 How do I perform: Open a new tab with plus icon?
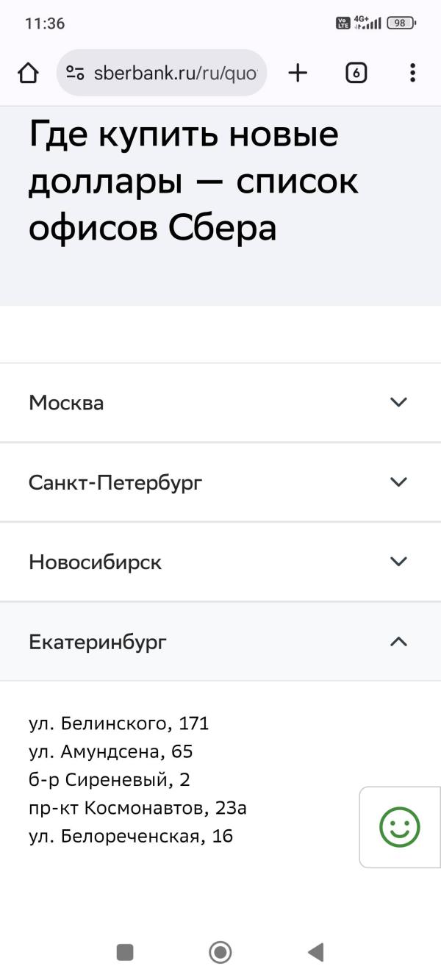click(x=298, y=73)
